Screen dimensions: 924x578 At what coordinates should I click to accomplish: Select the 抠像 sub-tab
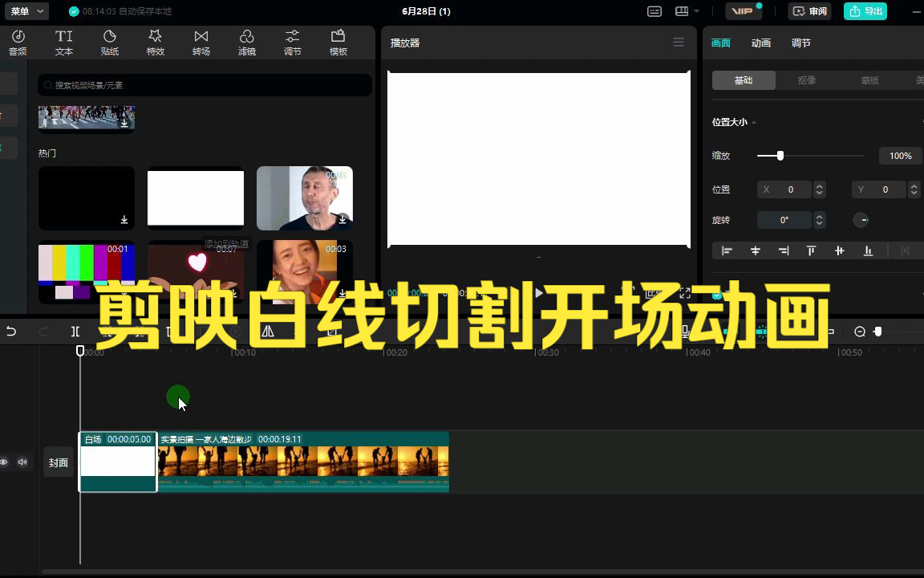807,80
